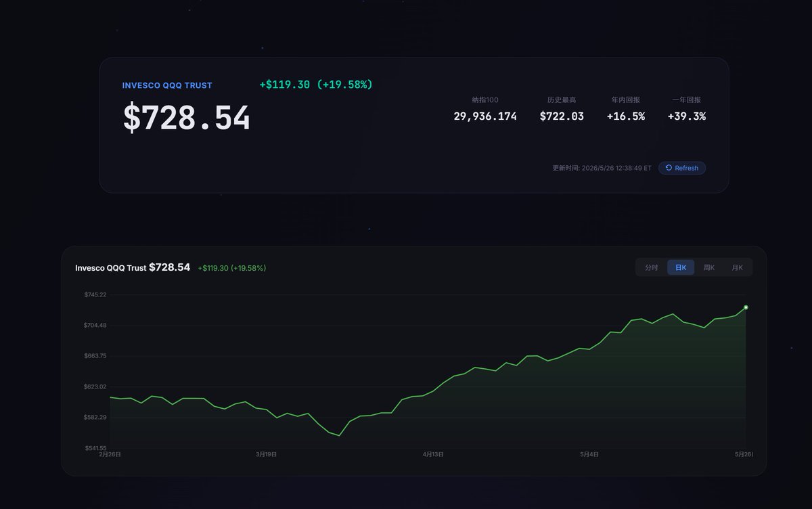Viewport: 812px width, 509px height.
Task: Click the 4月13日 x-axis date
Action: pyautogui.click(x=433, y=455)
